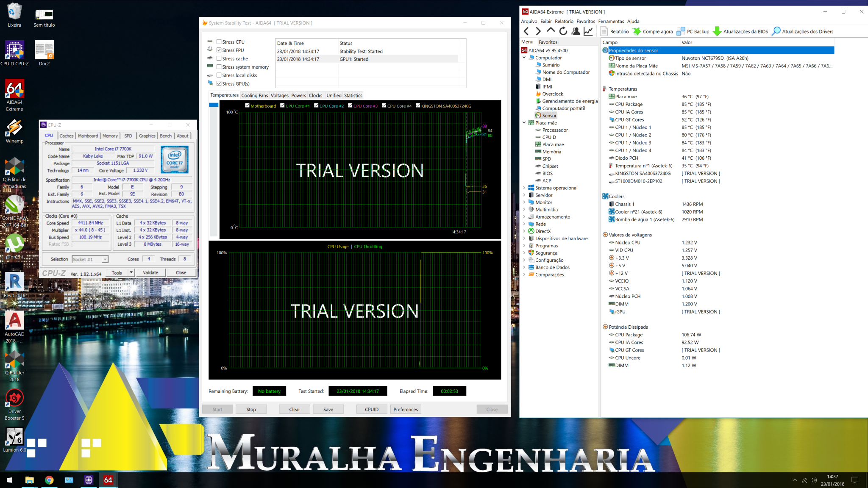The height and width of the screenshot is (488, 868).
Task: Click CPUID button in stability test
Action: pyautogui.click(x=372, y=409)
